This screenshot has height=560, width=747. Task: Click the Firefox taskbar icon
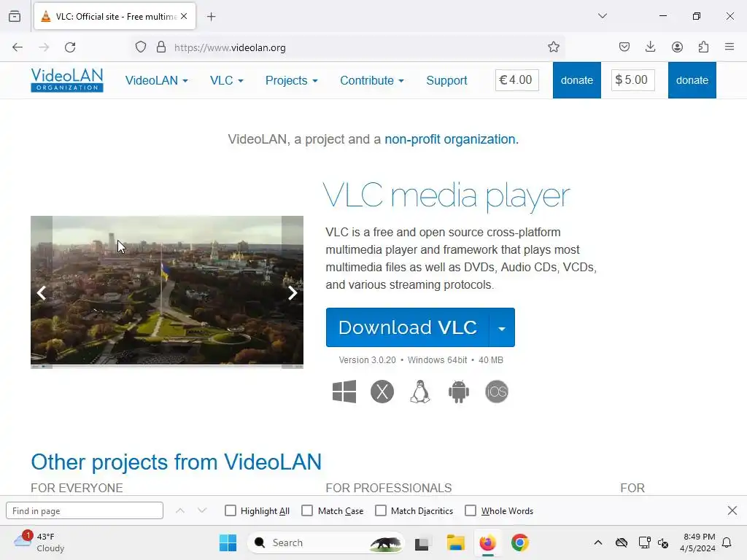coord(487,542)
